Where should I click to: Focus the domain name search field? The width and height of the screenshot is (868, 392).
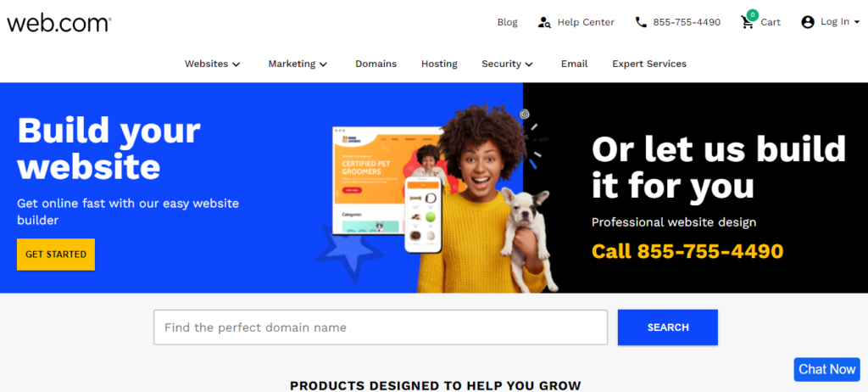click(381, 328)
